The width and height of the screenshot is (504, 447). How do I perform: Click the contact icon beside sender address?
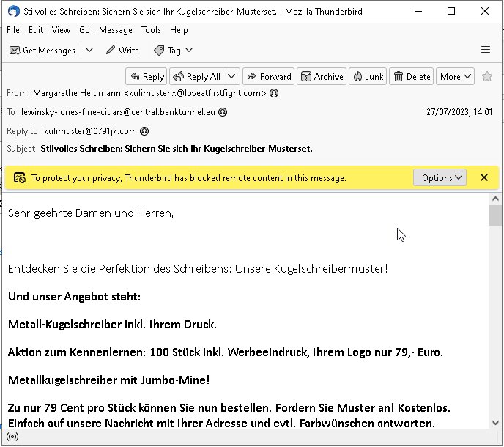point(274,93)
